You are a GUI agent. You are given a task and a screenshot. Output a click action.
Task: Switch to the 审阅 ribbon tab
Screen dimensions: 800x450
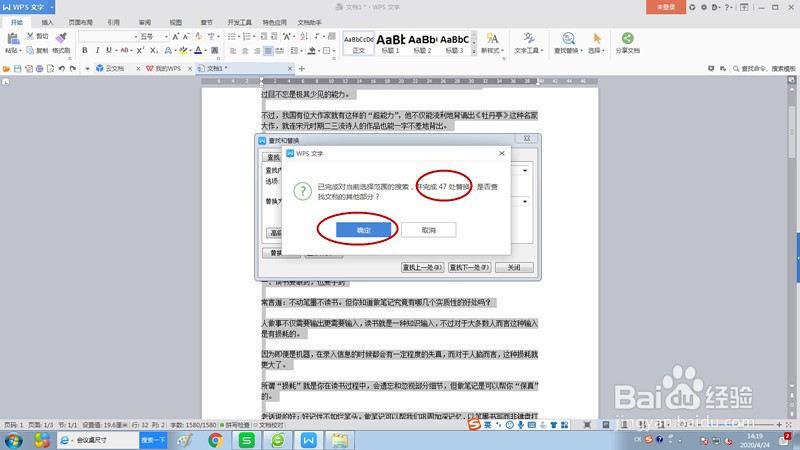point(145,22)
